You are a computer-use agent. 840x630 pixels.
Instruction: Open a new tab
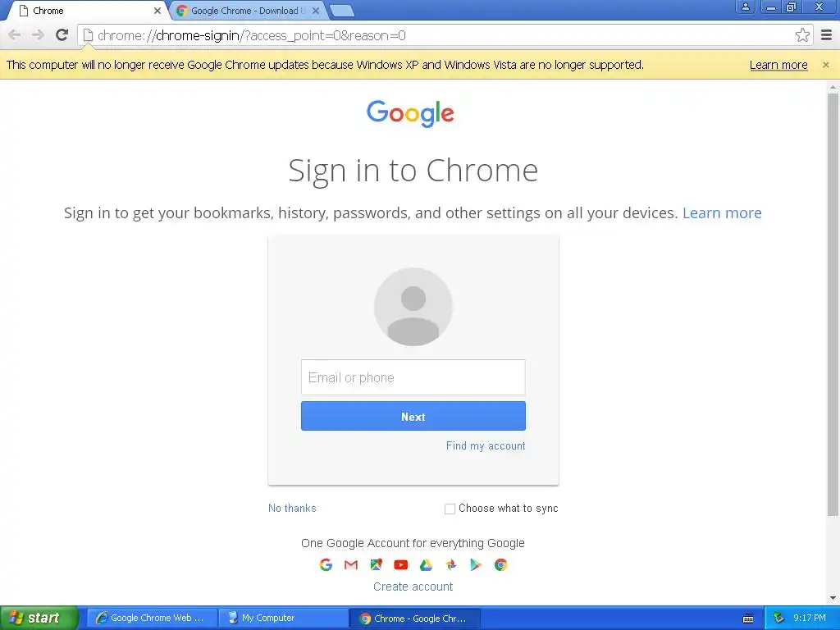coord(341,11)
